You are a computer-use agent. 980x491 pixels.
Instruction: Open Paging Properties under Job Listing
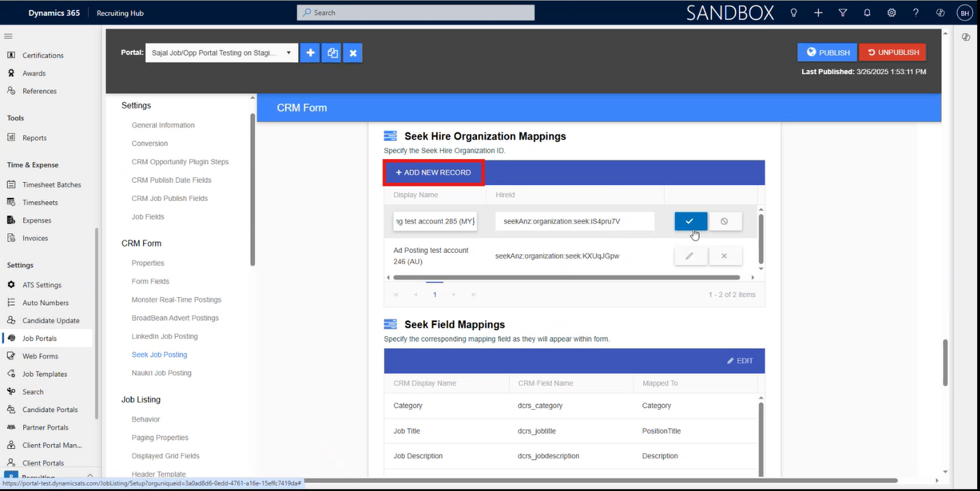coord(160,438)
